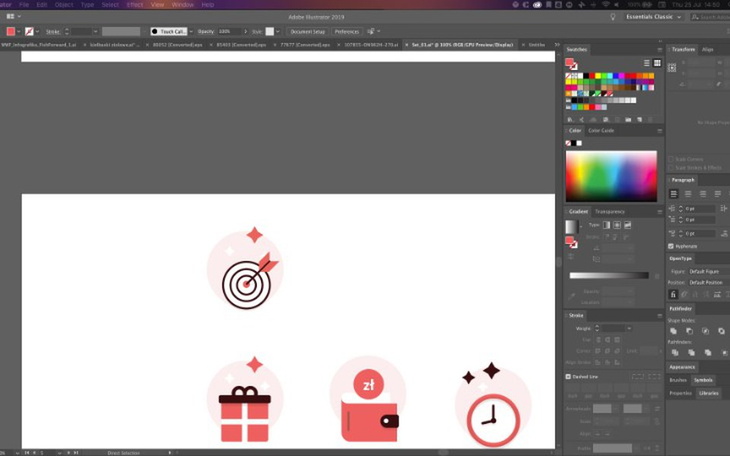Open the stroke Weight dropdown
This screenshot has width=730, height=456.
[x=627, y=328]
